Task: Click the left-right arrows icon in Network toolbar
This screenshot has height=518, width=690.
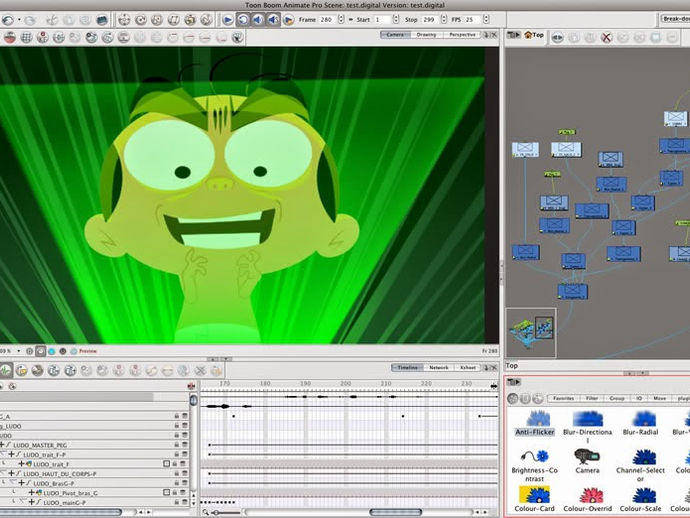Action: click(x=557, y=38)
